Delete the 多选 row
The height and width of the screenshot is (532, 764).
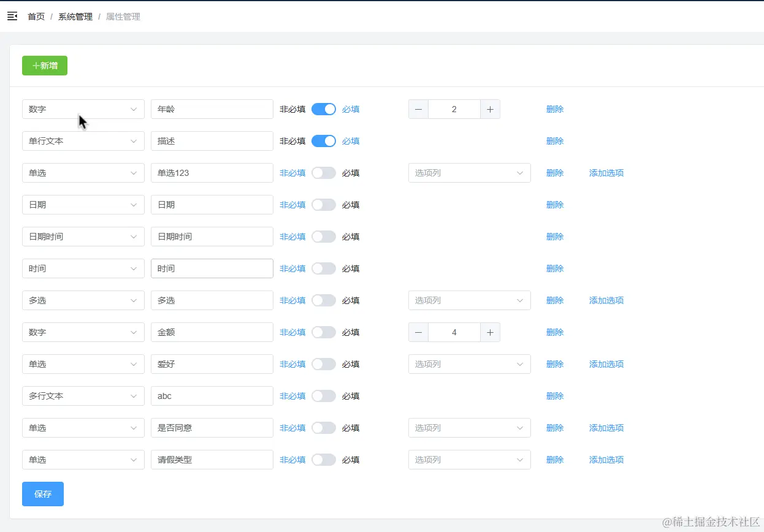click(555, 300)
